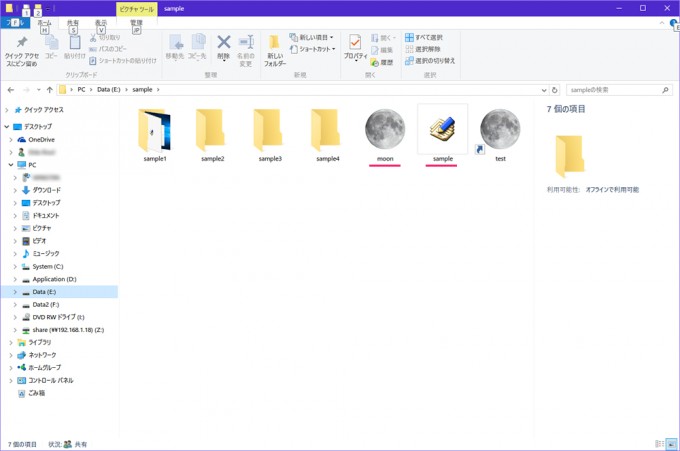Image resolution: width=680 pixels, height=451 pixels.
Task: Expand System (C:) drive node
Action: pyautogui.click(x=15, y=267)
